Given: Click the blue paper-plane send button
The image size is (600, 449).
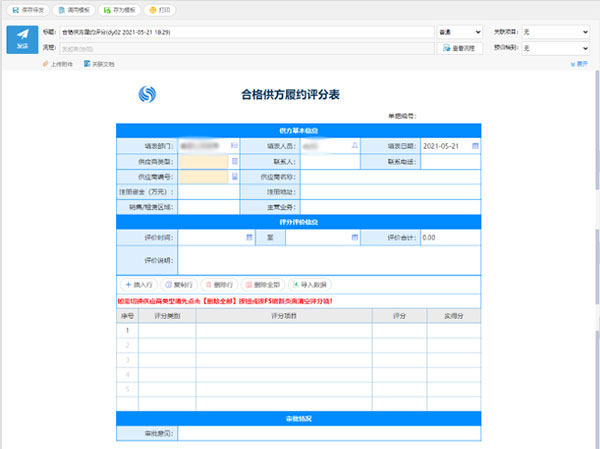Looking at the screenshot, I should (22, 39).
